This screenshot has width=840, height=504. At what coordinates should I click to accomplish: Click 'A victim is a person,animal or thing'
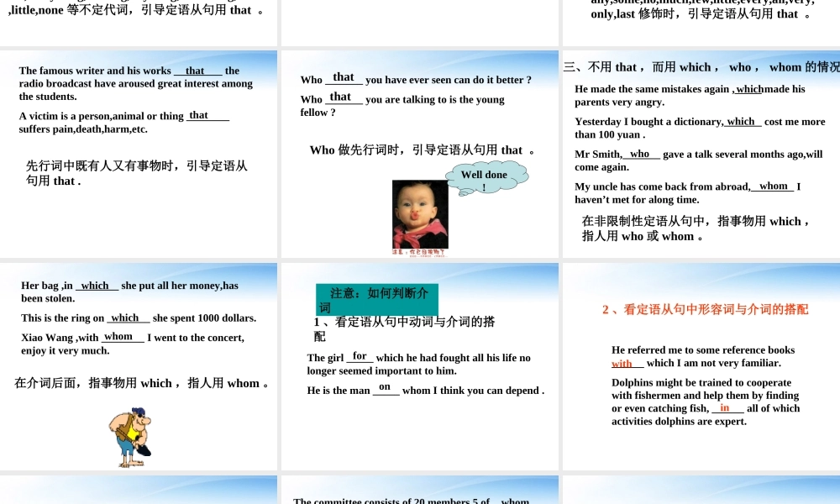pos(102,116)
